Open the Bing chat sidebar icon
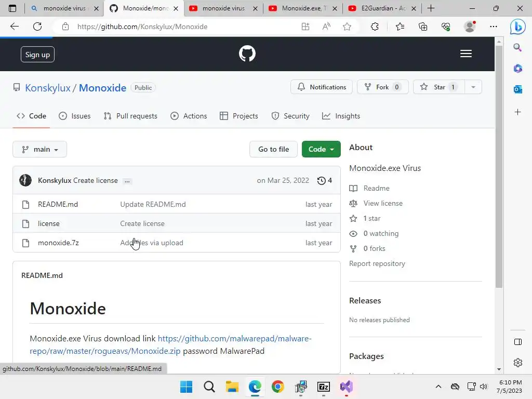This screenshot has height=399, width=532. pos(517,26)
